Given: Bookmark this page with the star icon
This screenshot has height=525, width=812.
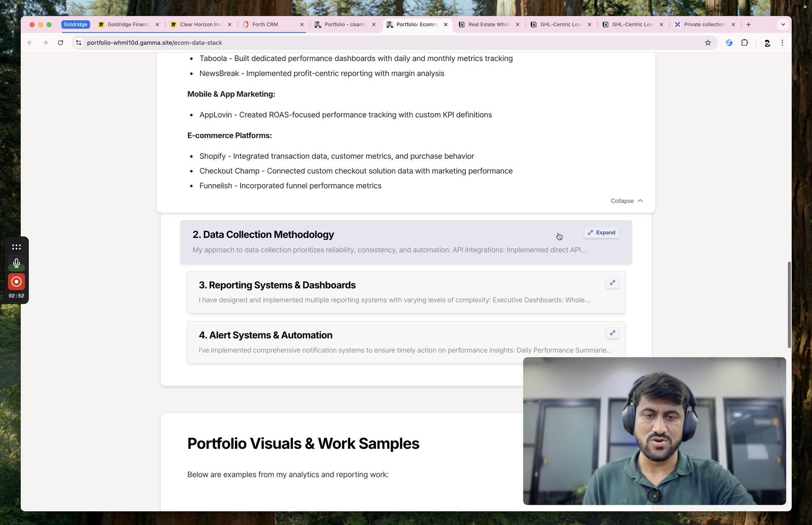Looking at the screenshot, I should [x=708, y=43].
